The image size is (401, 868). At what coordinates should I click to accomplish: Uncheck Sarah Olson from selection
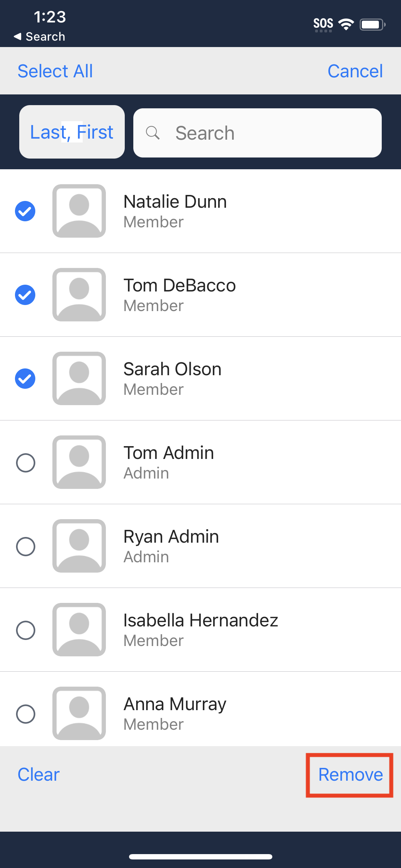click(x=25, y=378)
